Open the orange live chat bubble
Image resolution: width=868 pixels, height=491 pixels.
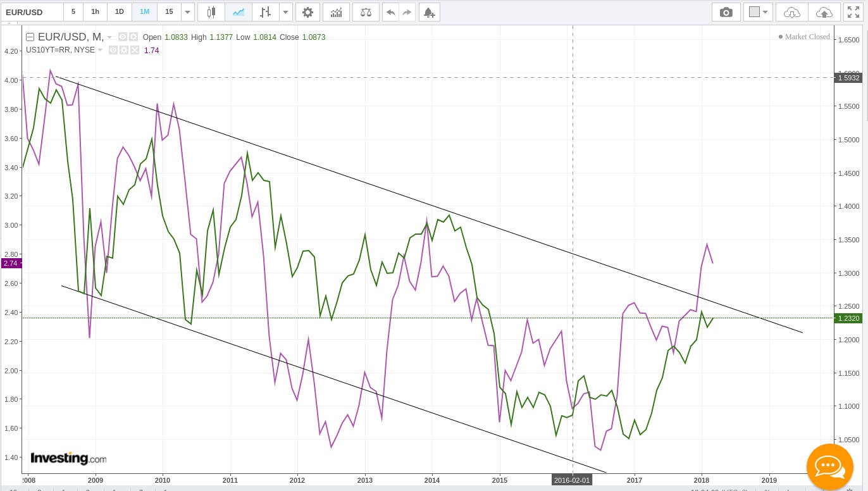[x=829, y=467]
